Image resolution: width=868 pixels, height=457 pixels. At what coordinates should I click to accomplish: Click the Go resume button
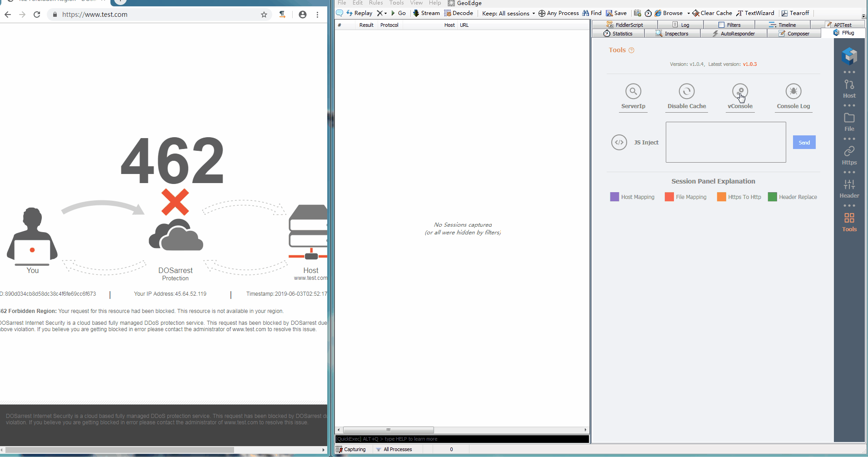click(398, 13)
